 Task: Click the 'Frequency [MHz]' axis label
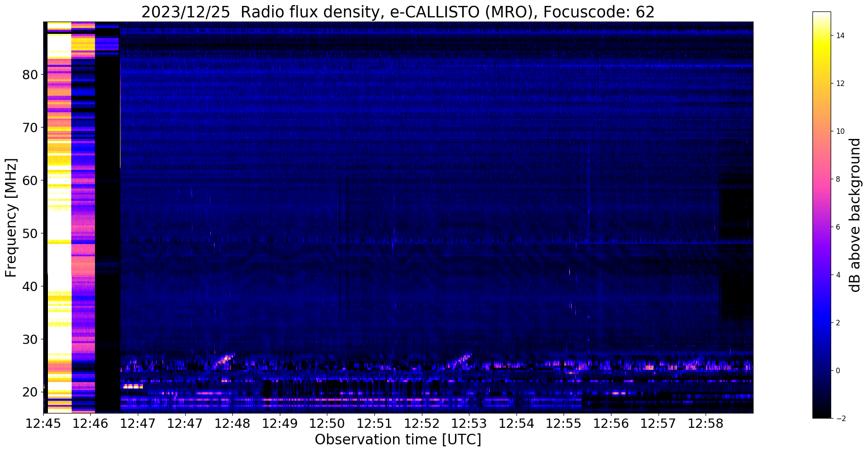click(x=11, y=218)
